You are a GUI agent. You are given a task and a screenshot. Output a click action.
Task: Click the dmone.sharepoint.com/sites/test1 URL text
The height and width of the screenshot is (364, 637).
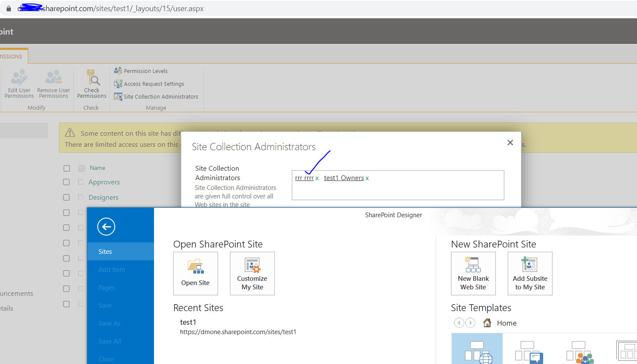[x=238, y=332]
